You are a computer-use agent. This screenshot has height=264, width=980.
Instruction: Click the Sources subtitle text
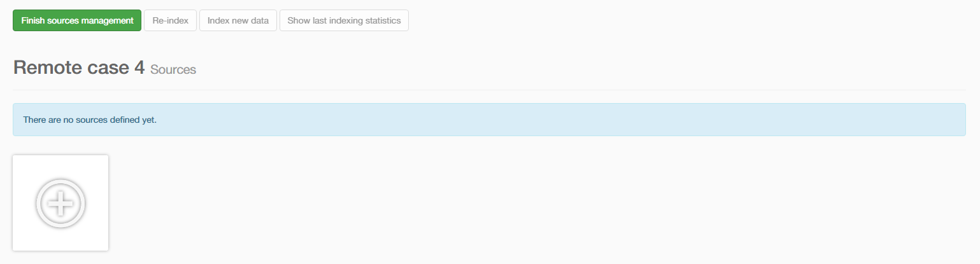173,70
